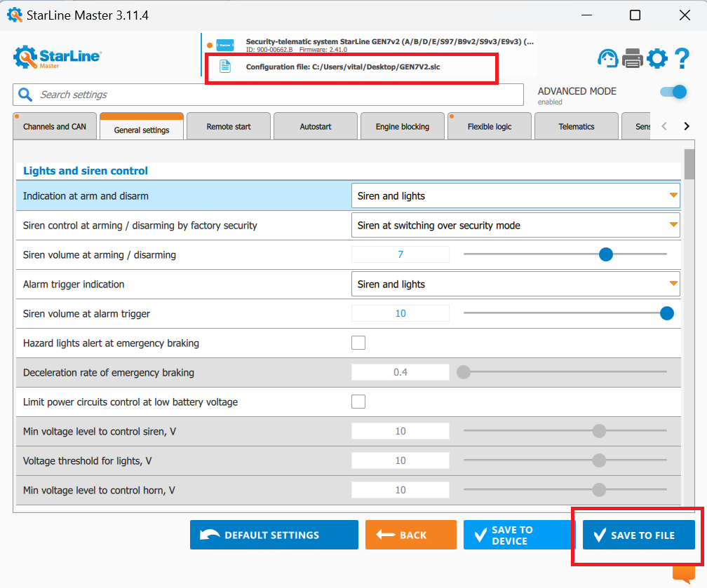Screen dimensions: 707x588
Task: Click the Default Settings button
Action: [274, 535]
